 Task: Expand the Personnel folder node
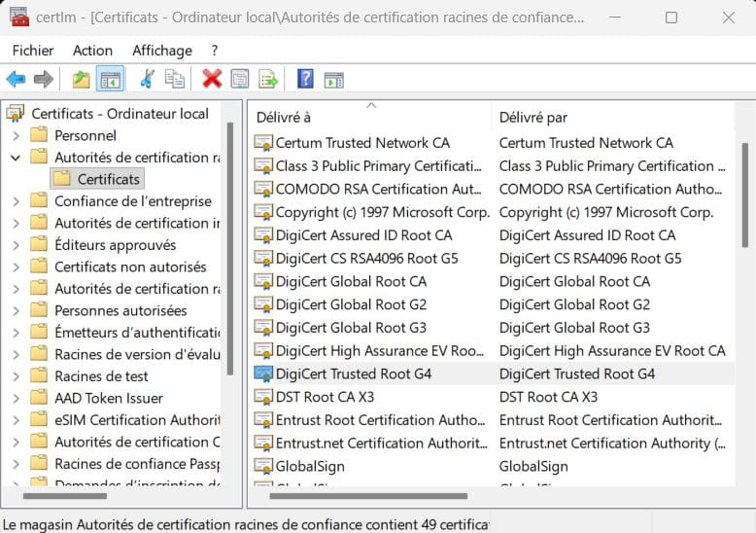[x=16, y=135]
